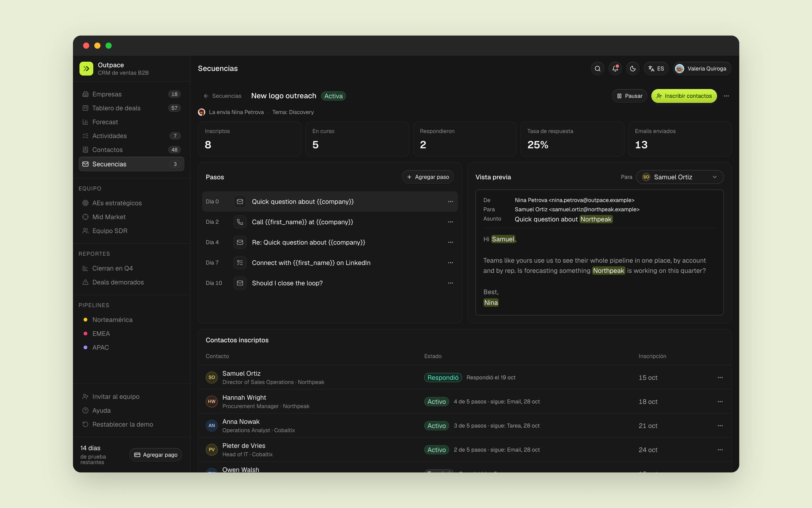
Task: Open Actividades in sidebar
Action: [x=131, y=136]
